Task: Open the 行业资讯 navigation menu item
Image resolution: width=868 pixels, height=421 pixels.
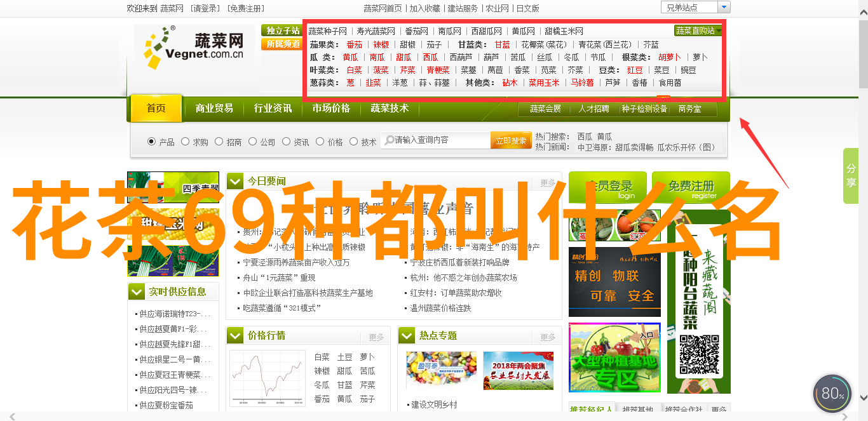Action: pos(273,109)
